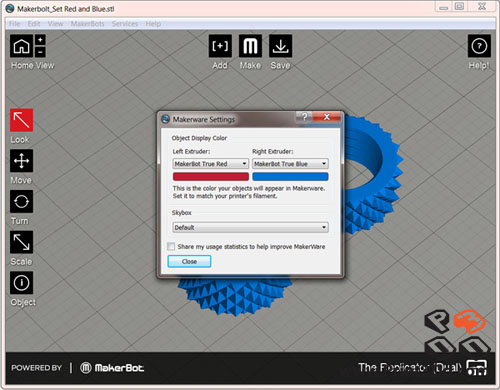Open the Make print icon
Image resolution: width=500 pixels, height=390 pixels.
pos(250,46)
